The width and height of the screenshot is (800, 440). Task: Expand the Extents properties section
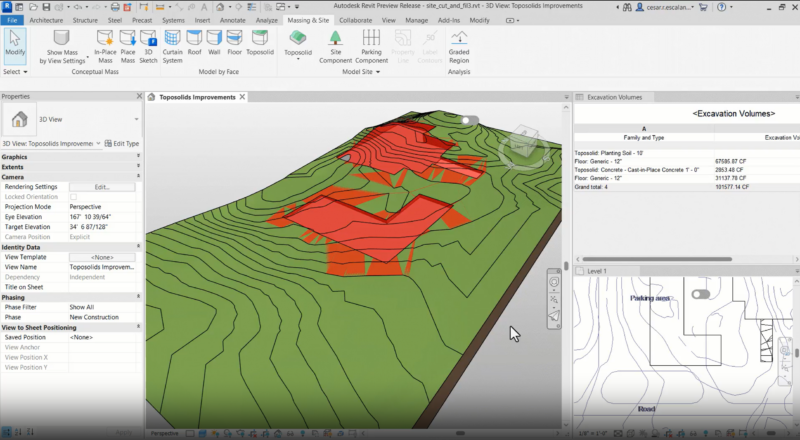click(138, 167)
